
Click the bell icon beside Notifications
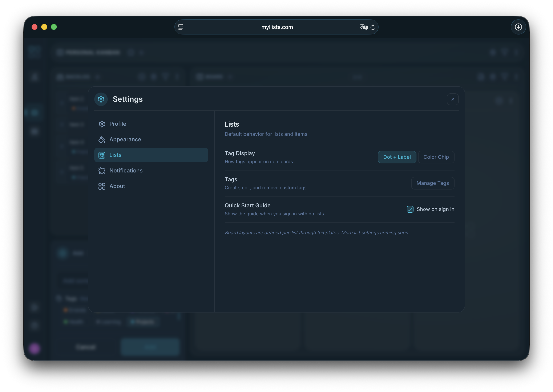[x=102, y=171]
